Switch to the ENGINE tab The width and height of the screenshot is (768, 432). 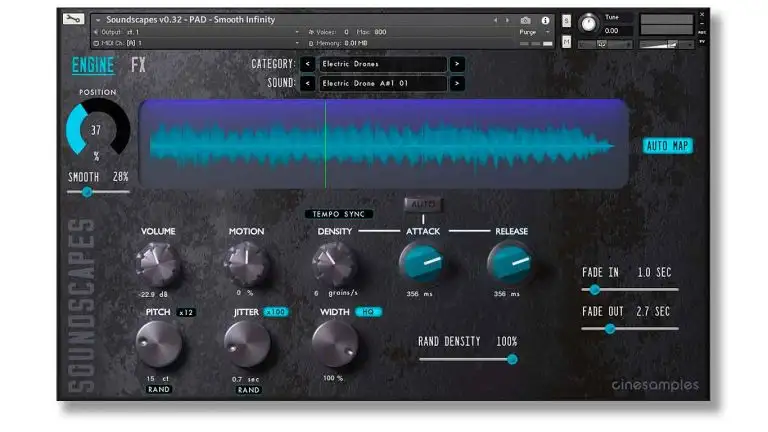pos(93,65)
